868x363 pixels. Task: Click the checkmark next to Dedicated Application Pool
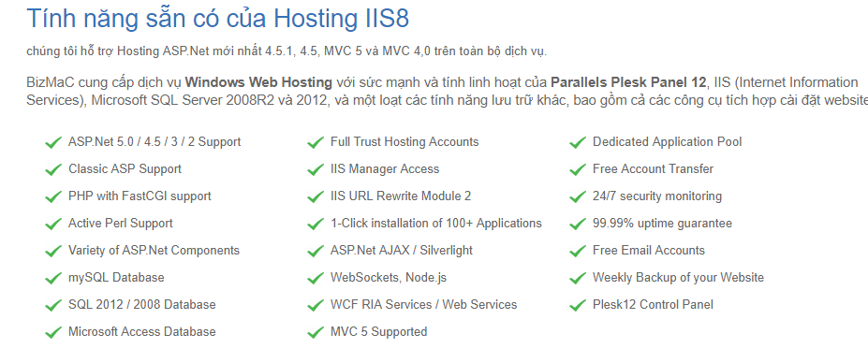click(x=578, y=143)
